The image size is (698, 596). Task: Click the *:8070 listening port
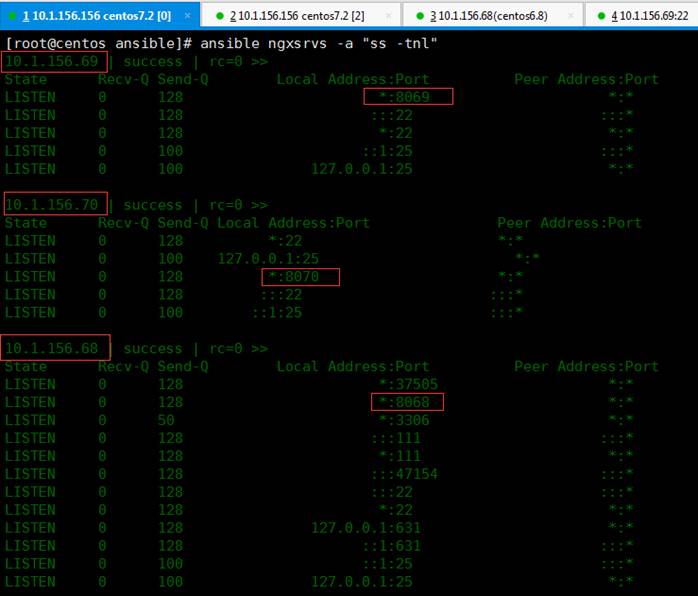point(294,276)
